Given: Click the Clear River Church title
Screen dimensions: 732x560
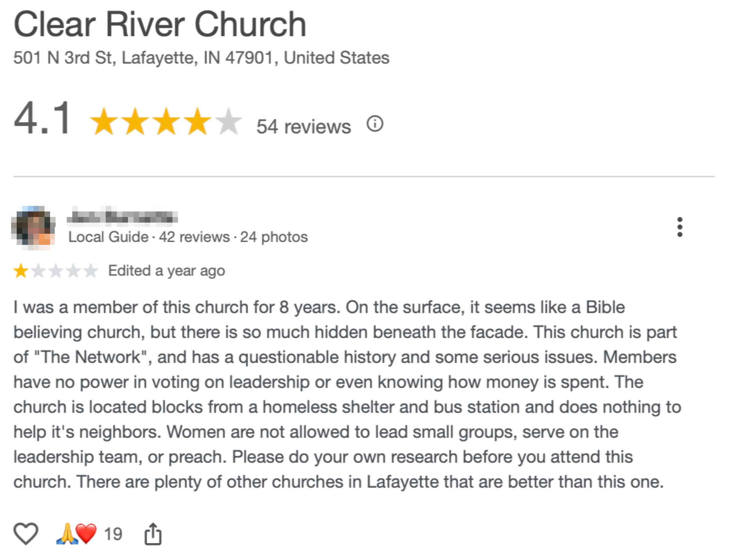Looking at the screenshot, I should pos(160,24).
